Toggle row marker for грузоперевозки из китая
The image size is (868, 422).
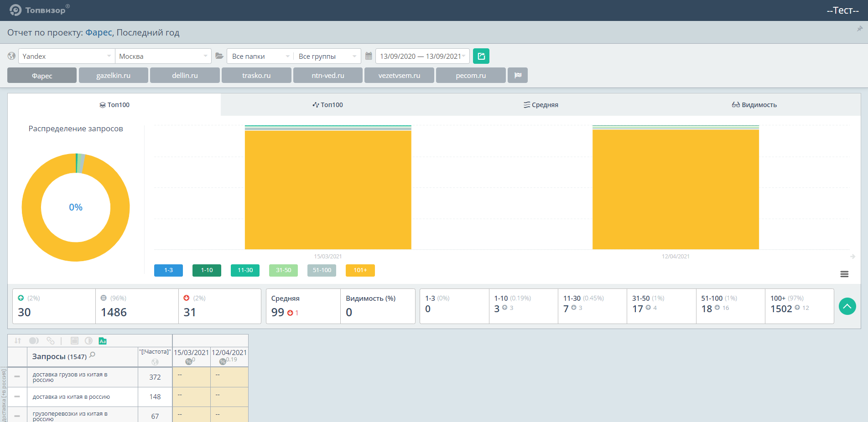point(17,416)
